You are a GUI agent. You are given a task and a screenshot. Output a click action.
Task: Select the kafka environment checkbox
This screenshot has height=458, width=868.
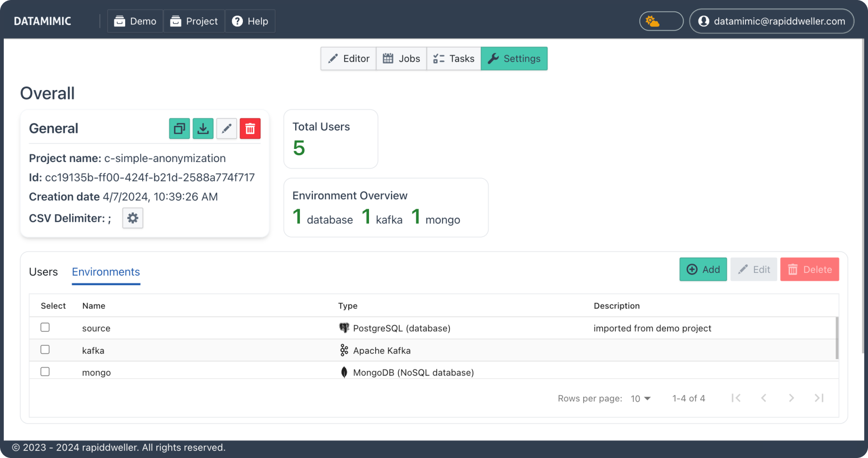[x=45, y=349]
